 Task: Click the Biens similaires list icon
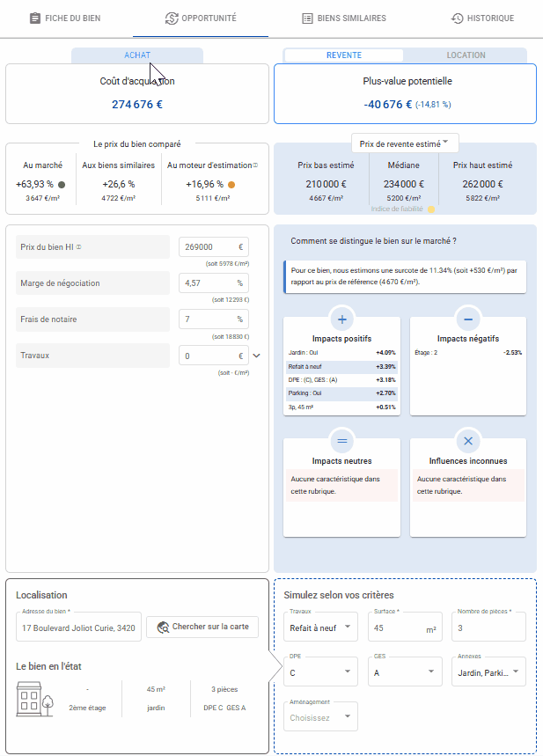[x=307, y=18]
